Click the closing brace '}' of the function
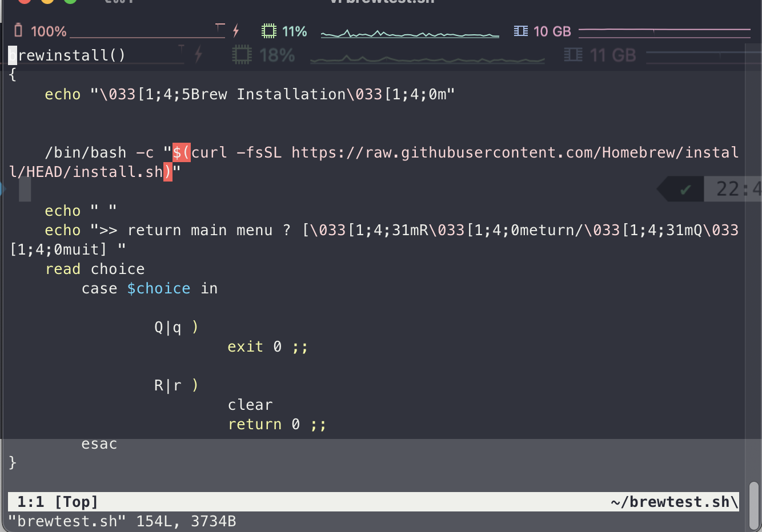This screenshot has width=762, height=532. click(13, 463)
